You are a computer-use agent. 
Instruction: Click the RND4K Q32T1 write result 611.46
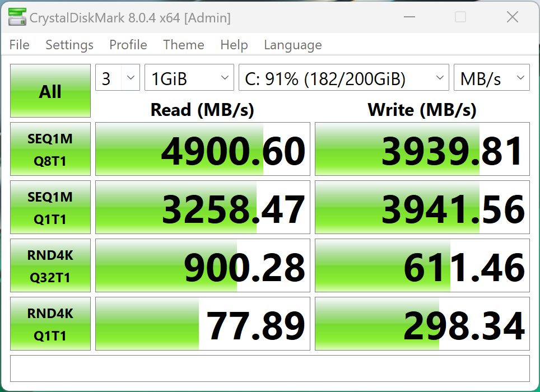coord(422,265)
